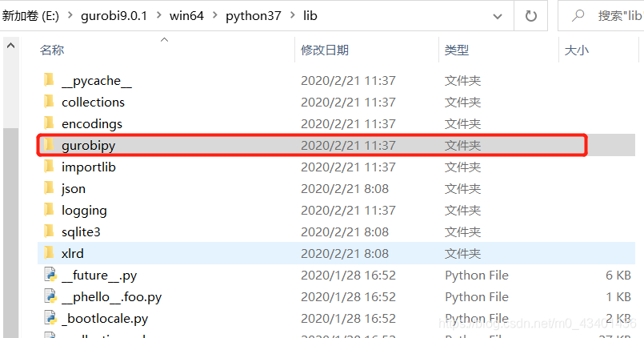644x338 pixels.
Task: Sort by 大小 column header
Action: point(576,50)
